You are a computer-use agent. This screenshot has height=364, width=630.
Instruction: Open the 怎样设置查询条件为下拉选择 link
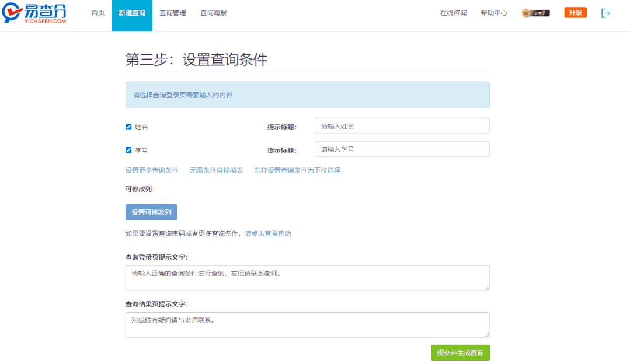(297, 170)
